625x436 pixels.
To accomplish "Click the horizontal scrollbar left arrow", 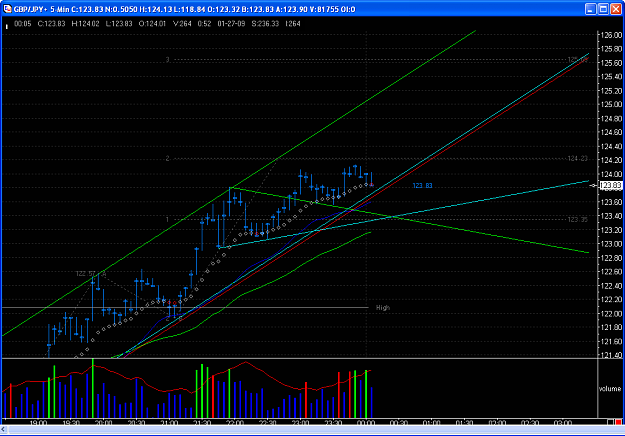I will [x=4, y=430].
